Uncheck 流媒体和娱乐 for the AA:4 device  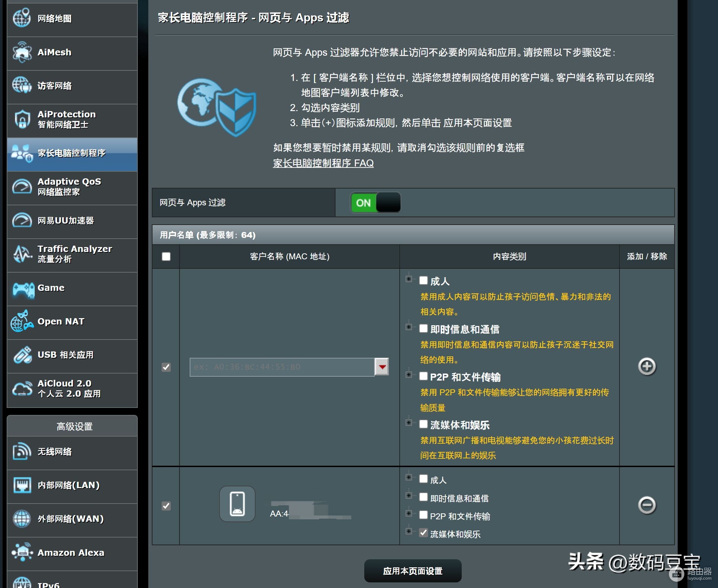(424, 533)
